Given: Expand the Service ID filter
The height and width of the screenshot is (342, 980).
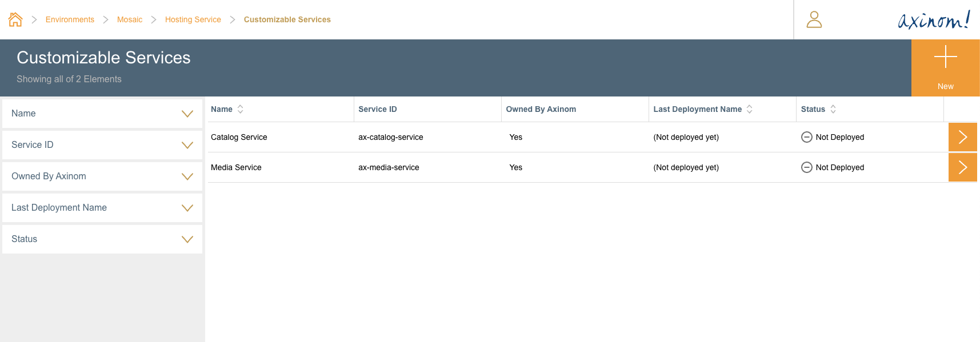Looking at the screenshot, I should (x=187, y=145).
